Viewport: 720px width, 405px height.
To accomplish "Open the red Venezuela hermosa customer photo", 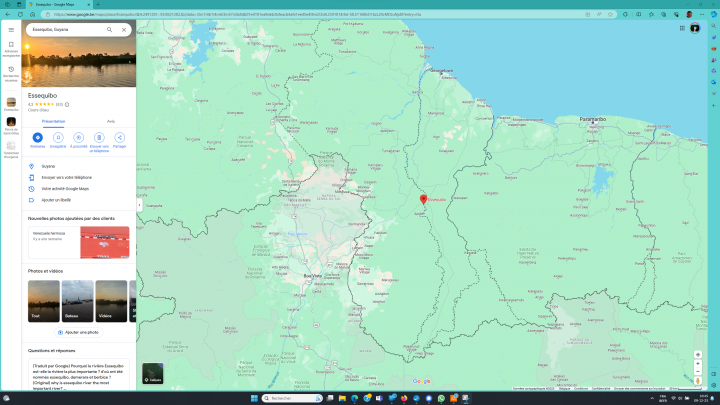I will pyautogui.click(x=105, y=242).
